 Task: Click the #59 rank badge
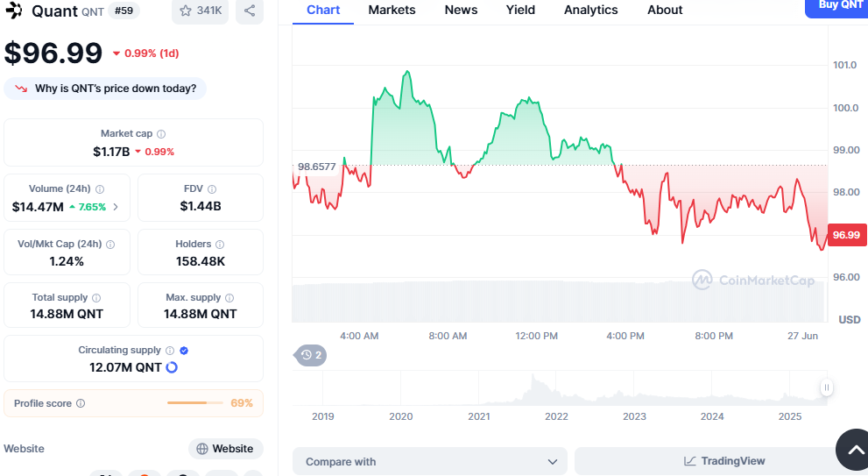click(124, 11)
